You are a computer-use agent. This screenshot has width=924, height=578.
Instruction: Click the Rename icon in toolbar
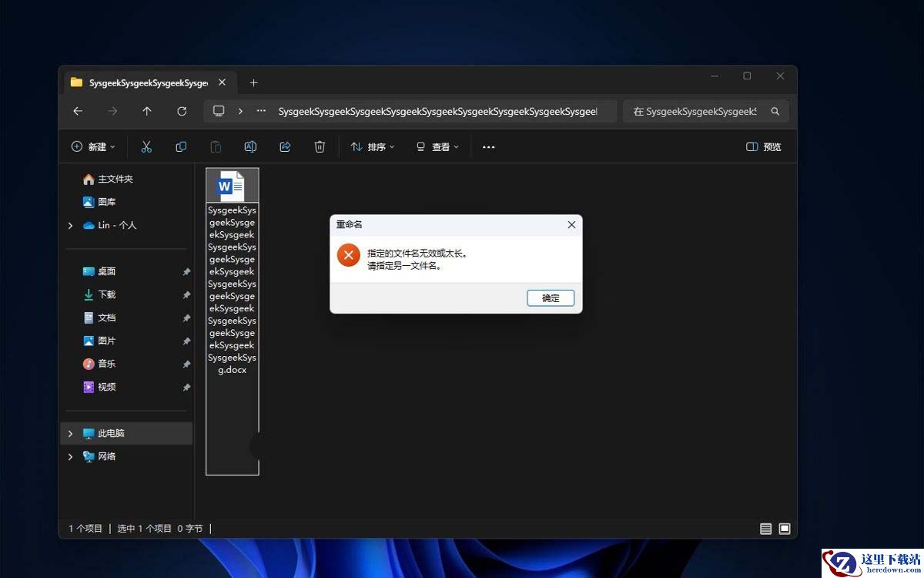click(x=250, y=146)
